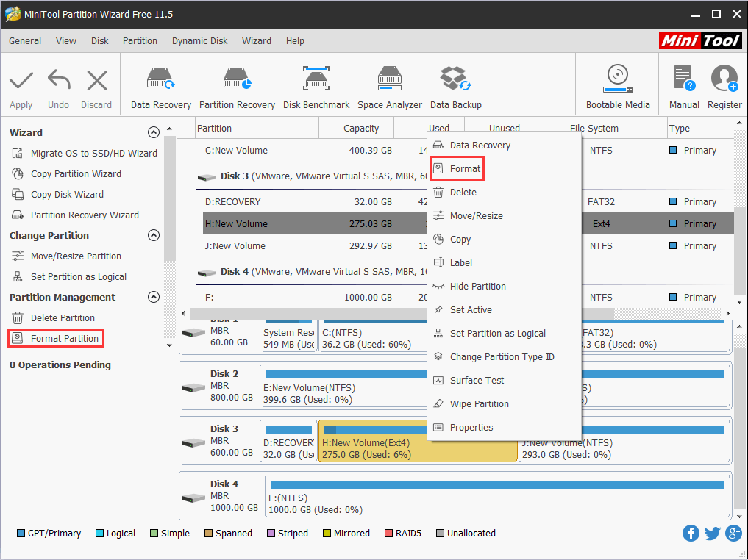Collapse the Wizard panel
The width and height of the screenshot is (748, 560).
coord(154,132)
